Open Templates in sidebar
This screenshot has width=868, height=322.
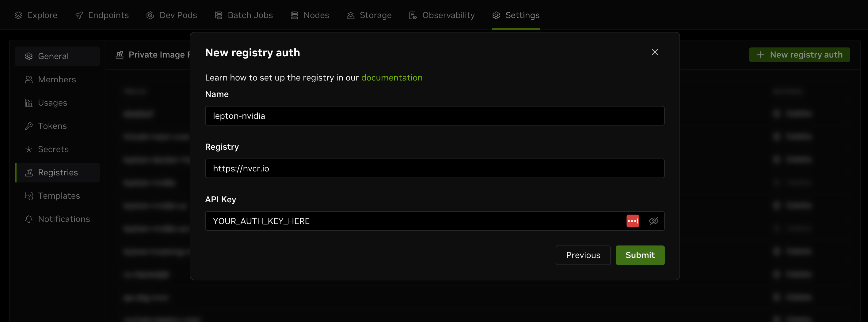pyautogui.click(x=57, y=196)
